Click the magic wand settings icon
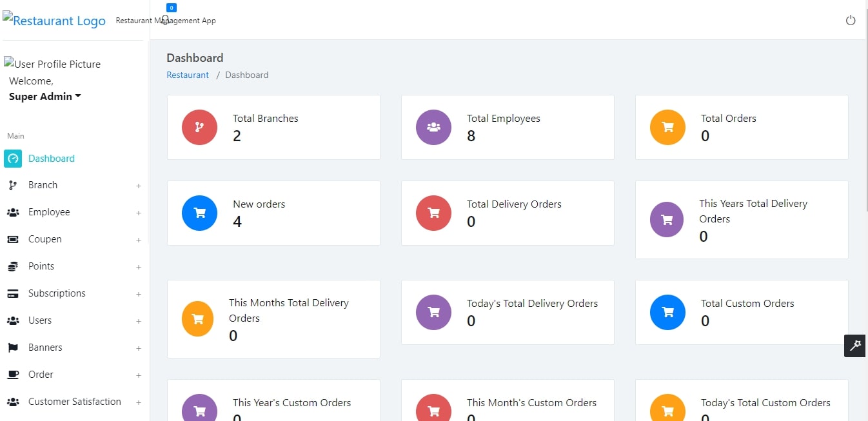The image size is (868, 421). pyautogui.click(x=855, y=346)
